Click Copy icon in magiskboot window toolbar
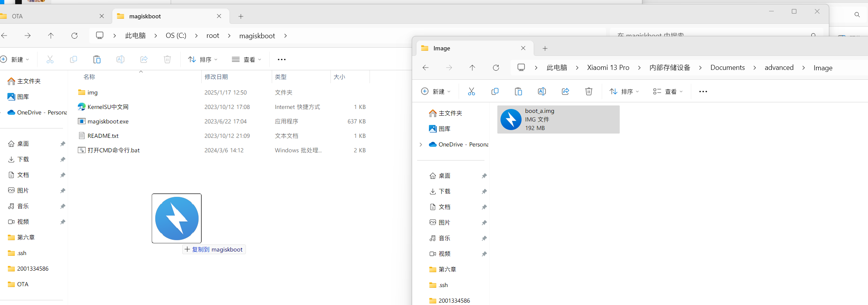Viewport: 868px width, 305px height. (74, 59)
